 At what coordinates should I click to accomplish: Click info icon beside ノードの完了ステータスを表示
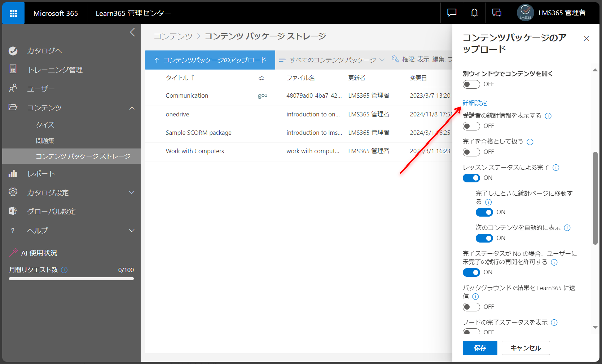click(x=554, y=322)
